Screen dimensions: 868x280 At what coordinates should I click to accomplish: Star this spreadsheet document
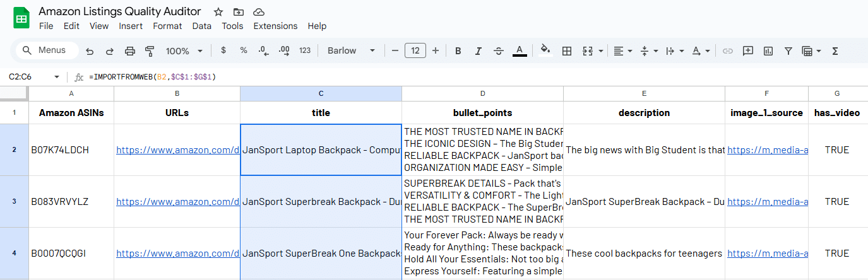[218, 12]
